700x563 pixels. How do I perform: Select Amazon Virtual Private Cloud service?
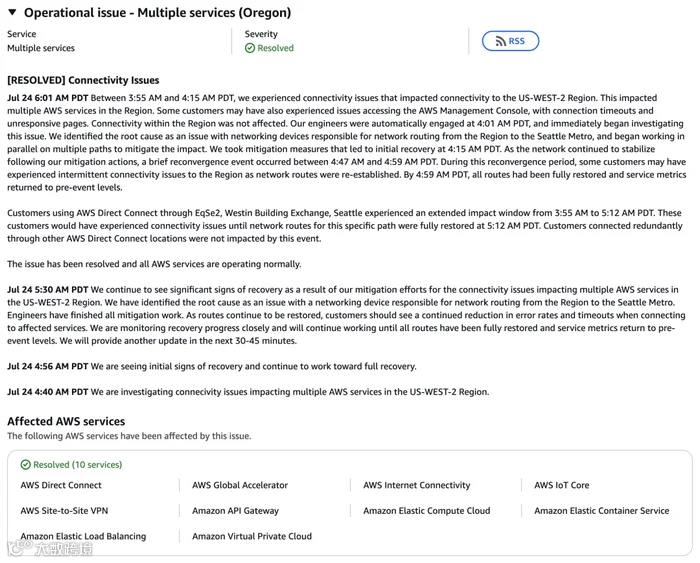(x=252, y=536)
